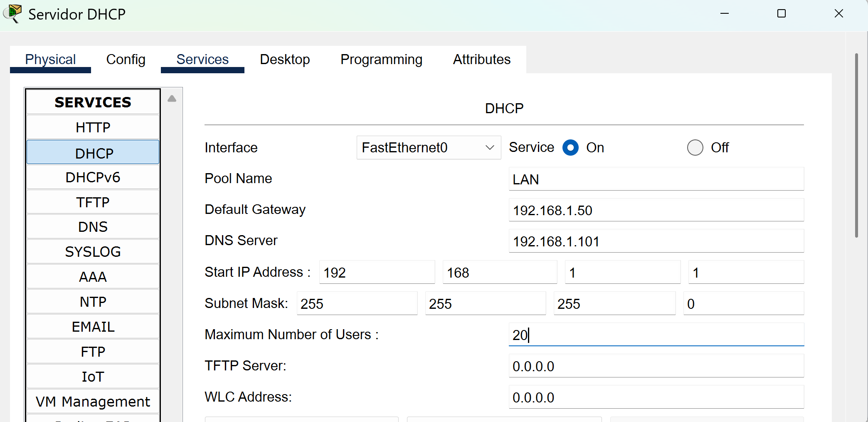Screen dimensions: 868x422
Task: Open the Desktop tab
Action: click(x=285, y=60)
